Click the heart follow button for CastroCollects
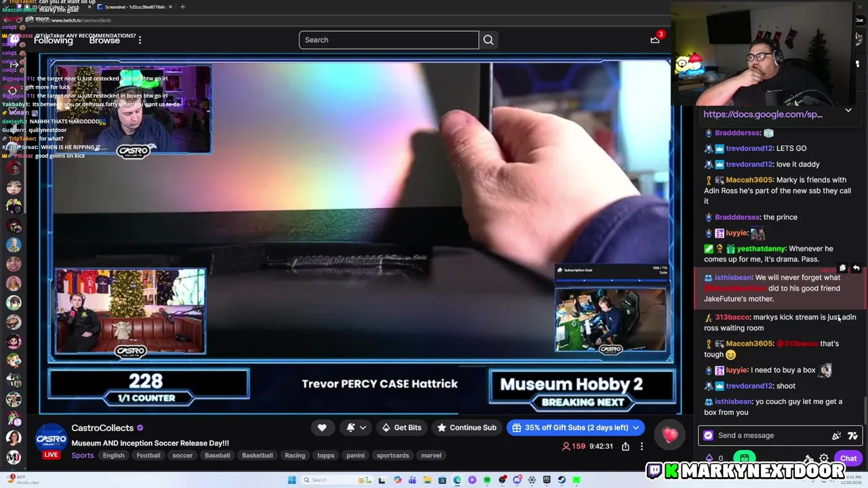 click(322, 428)
